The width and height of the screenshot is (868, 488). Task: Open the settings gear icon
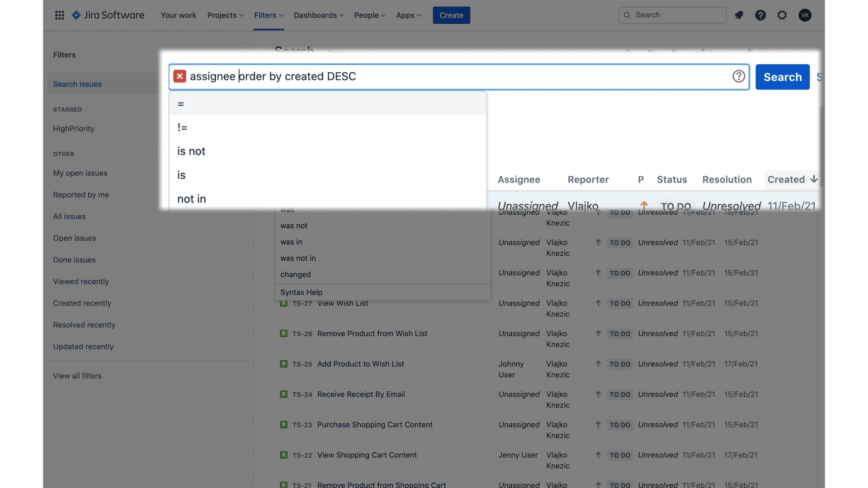(782, 15)
